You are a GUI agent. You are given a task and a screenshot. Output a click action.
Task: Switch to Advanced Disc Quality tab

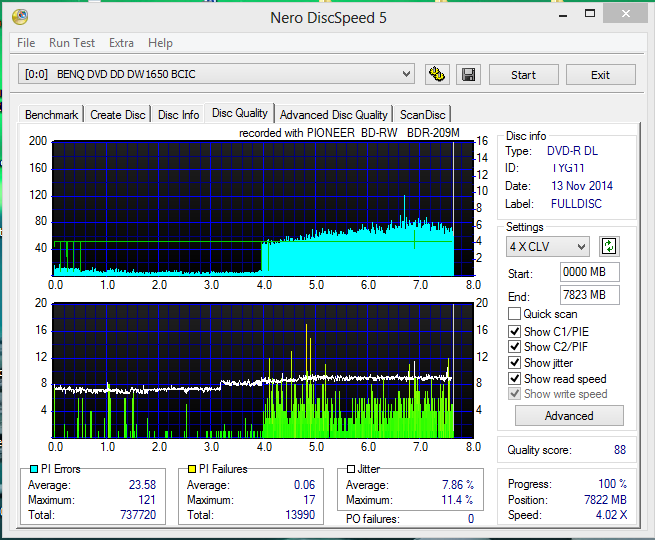(x=334, y=114)
